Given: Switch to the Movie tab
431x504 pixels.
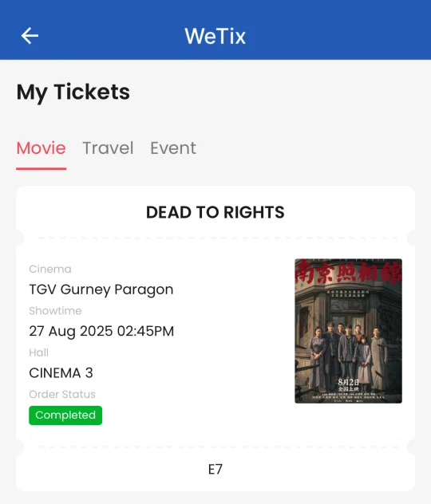Looking at the screenshot, I should pos(42,148).
